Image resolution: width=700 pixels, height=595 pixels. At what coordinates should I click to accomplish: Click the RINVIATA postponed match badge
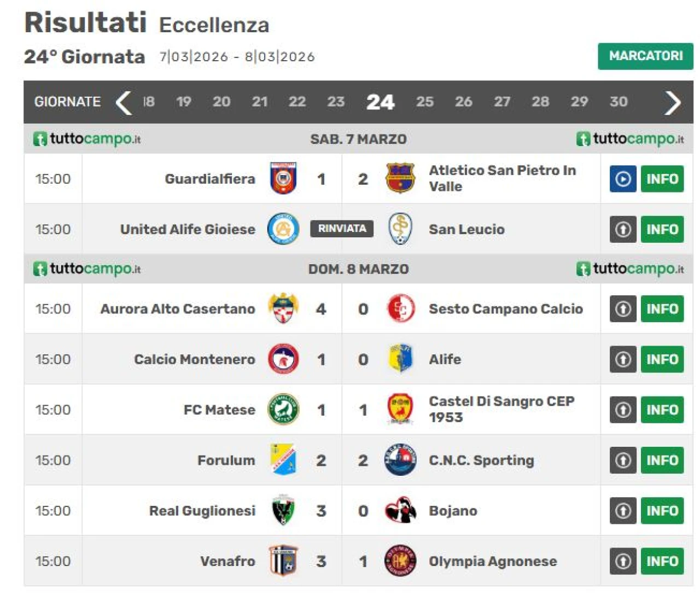click(342, 229)
